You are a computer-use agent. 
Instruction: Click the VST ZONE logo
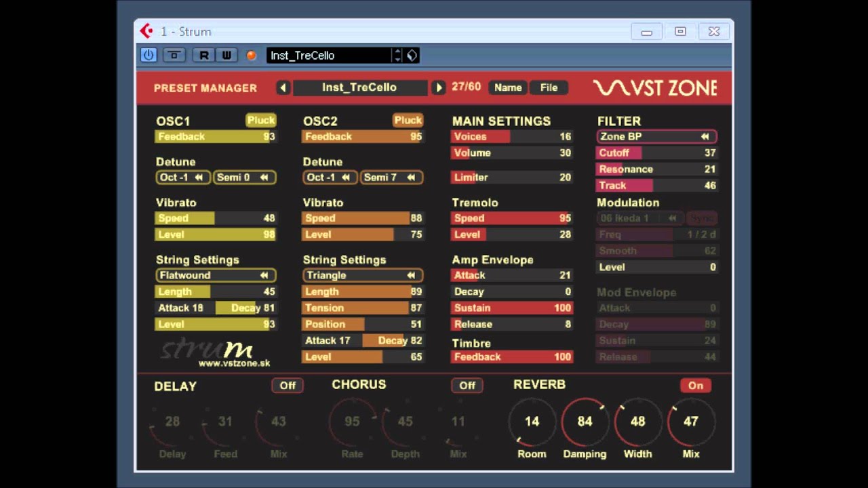pos(655,88)
